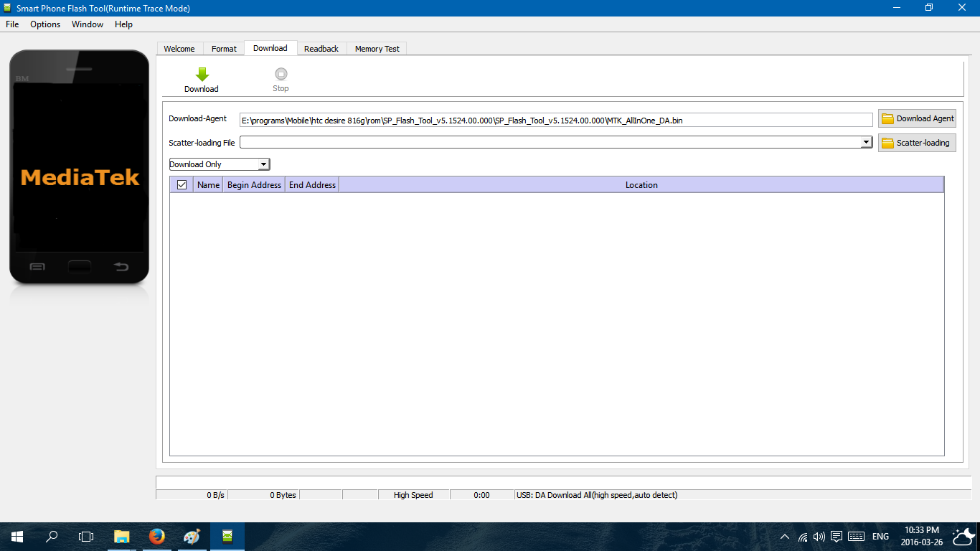The height and width of the screenshot is (551, 980).
Task: Open File Explorer from the taskbar
Action: 122,537
